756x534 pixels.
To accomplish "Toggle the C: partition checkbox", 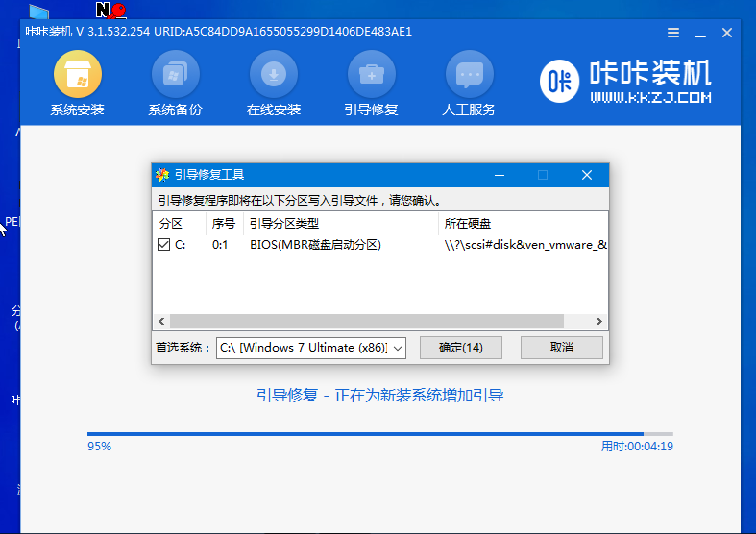I will (163, 245).
